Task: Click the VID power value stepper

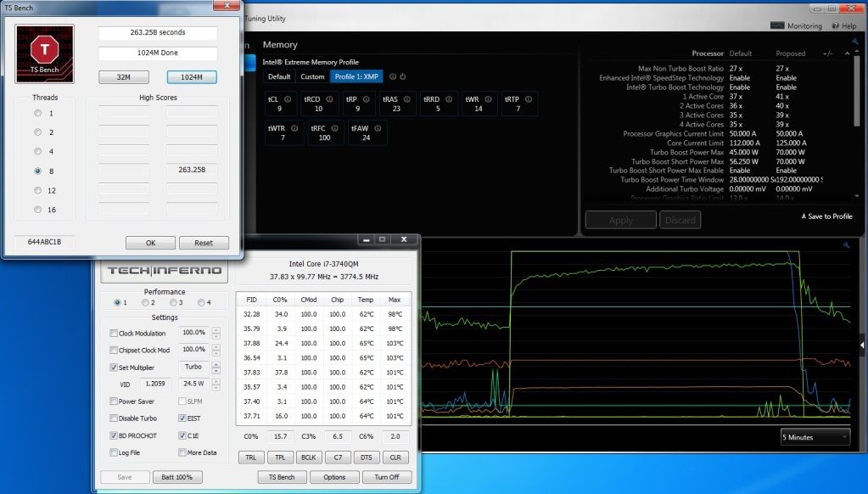Action: coord(216,384)
